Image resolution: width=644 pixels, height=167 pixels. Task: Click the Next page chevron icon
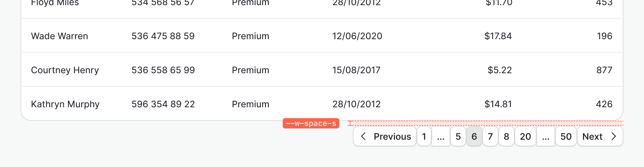614,136
